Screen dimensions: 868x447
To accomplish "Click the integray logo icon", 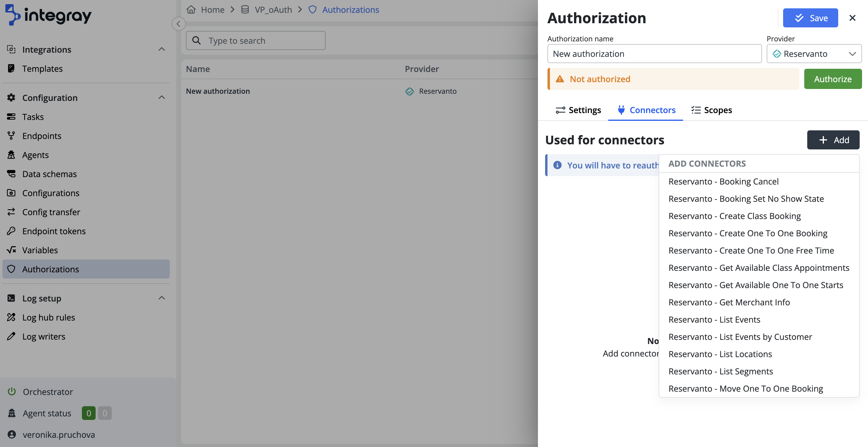I will click(13, 15).
